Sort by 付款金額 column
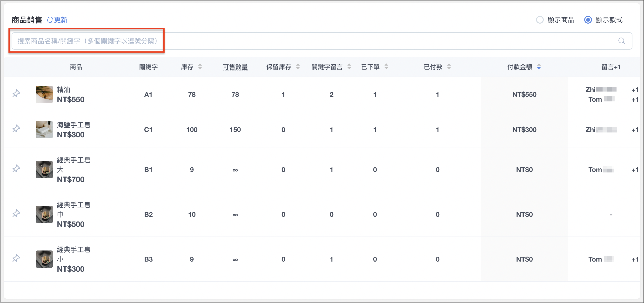 (x=539, y=67)
